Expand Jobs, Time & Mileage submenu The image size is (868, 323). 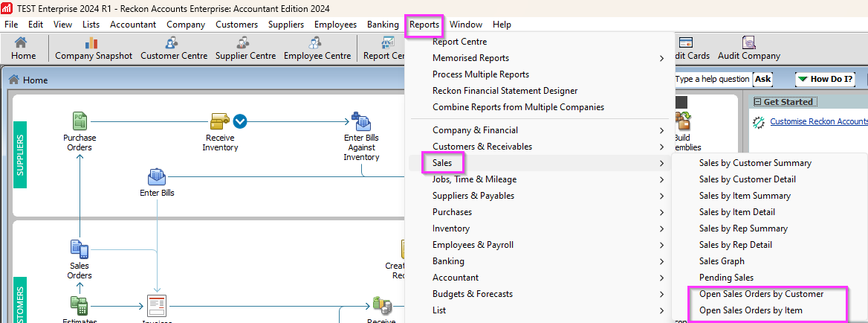pyautogui.click(x=661, y=179)
